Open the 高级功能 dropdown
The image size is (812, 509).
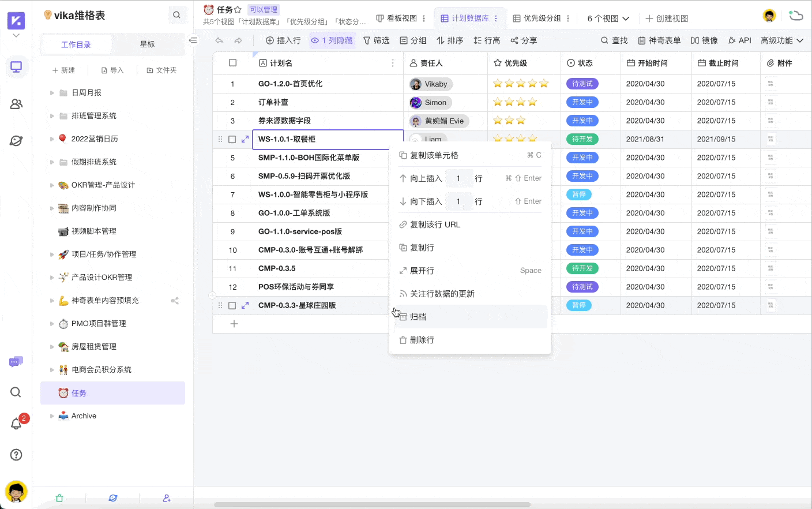click(x=781, y=40)
